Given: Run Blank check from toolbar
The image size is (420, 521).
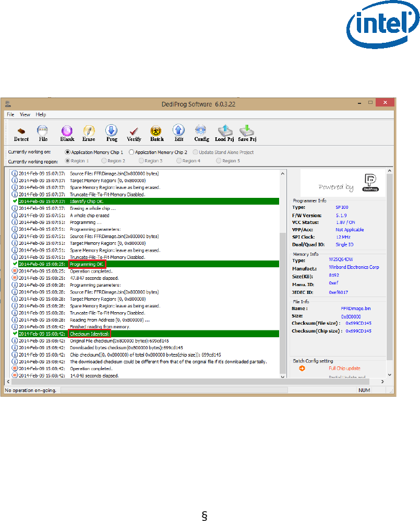Looking at the screenshot, I should [x=67, y=133].
